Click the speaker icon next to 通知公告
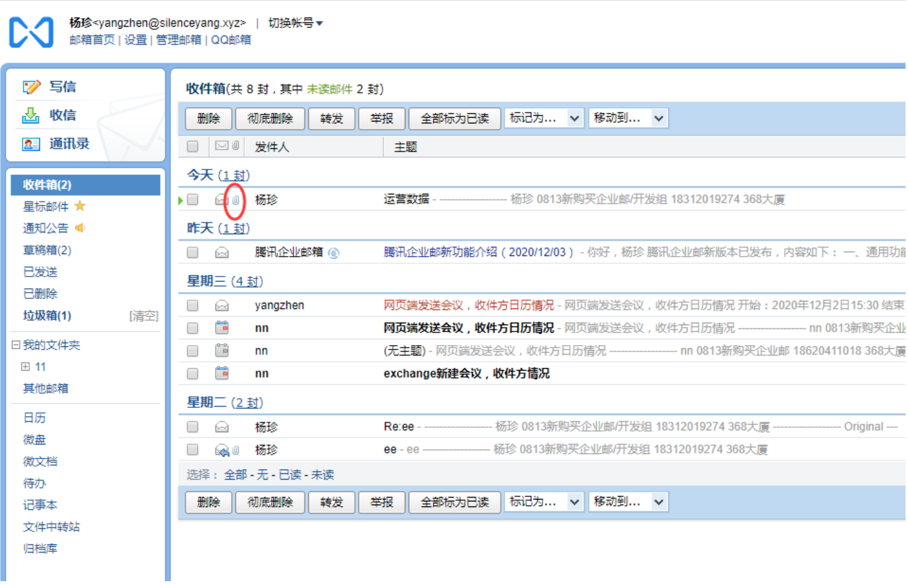Image resolution: width=908 pixels, height=588 pixels. [80, 228]
